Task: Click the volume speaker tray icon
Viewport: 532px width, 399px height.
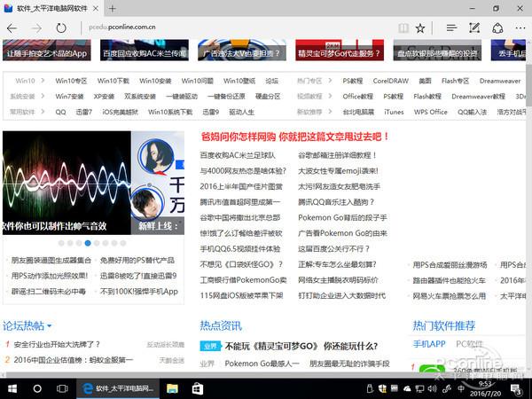Action: pyautogui.click(x=433, y=389)
